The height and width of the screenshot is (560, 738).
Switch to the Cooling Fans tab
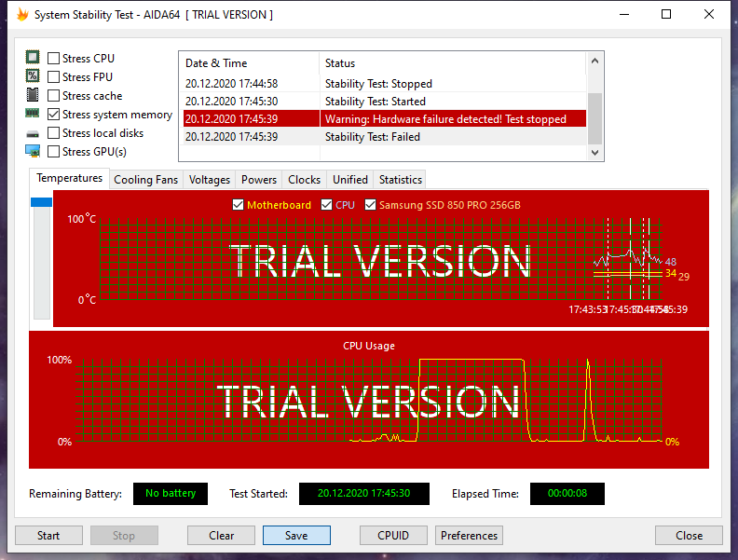[x=146, y=180]
